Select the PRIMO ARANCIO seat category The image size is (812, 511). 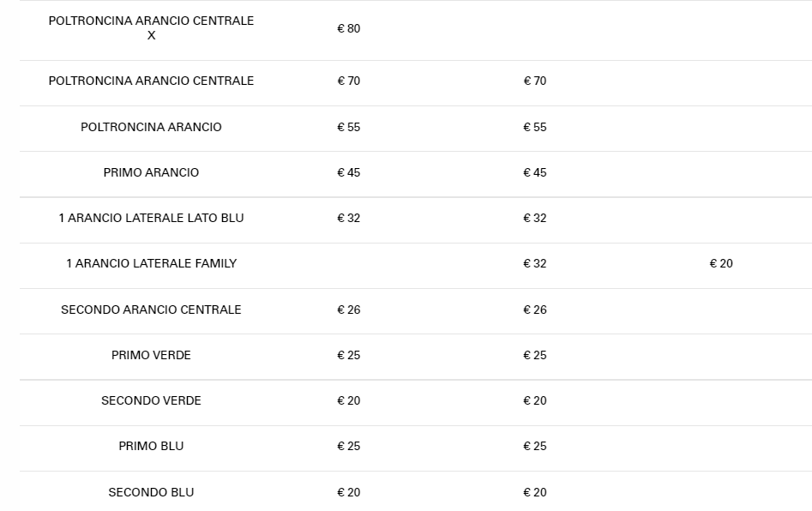151,172
